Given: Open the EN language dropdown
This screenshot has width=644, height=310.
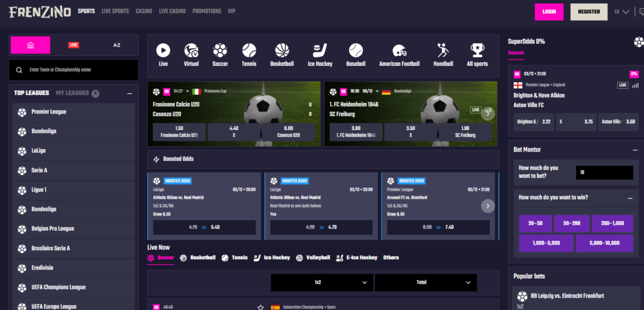Looking at the screenshot, I should [x=622, y=12].
